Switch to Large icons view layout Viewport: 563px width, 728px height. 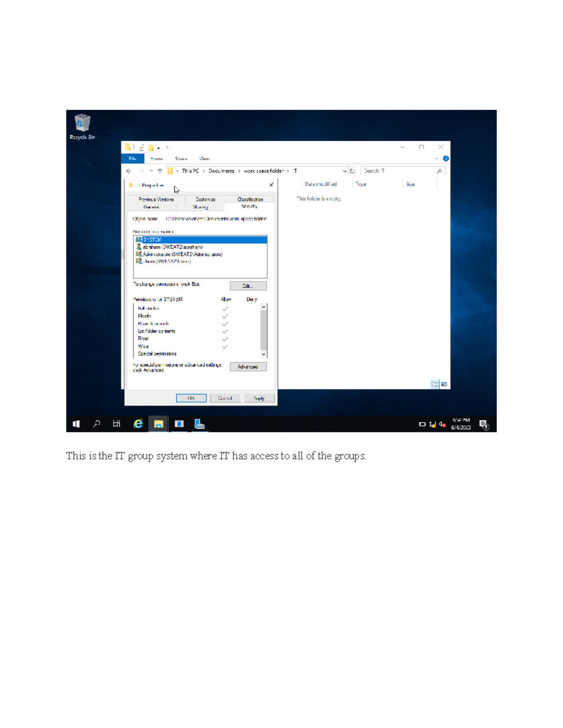pos(444,384)
